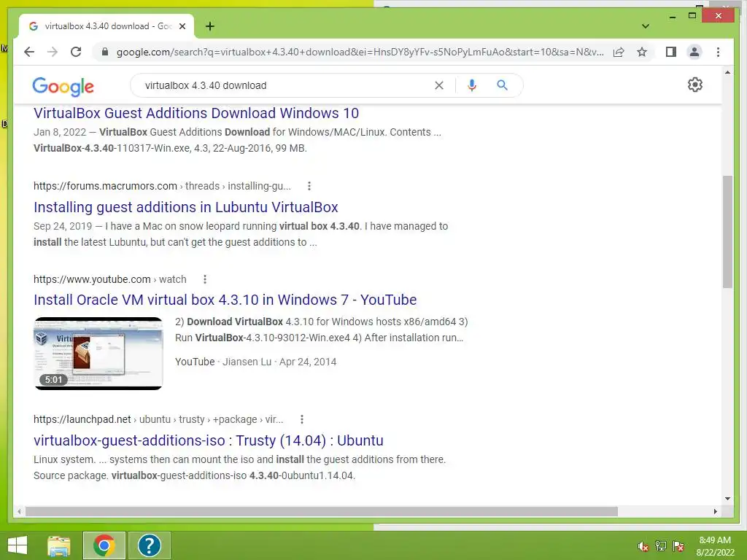Submit search with magnifier icon
The width and height of the screenshot is (747, 560).
[502, 85]
